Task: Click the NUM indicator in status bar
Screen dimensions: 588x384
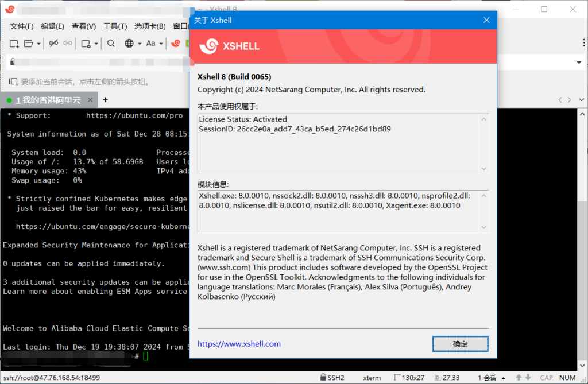Action: coord(567,378)
